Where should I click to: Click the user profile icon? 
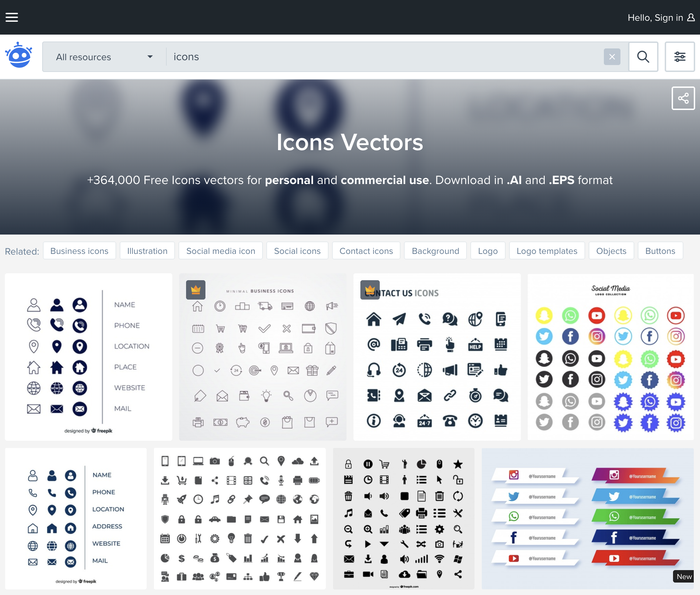pos(691,17)
